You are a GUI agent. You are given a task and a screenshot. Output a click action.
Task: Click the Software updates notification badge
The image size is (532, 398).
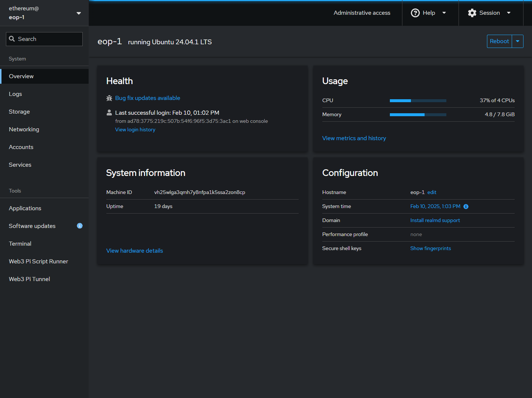(x=80, y=226)
